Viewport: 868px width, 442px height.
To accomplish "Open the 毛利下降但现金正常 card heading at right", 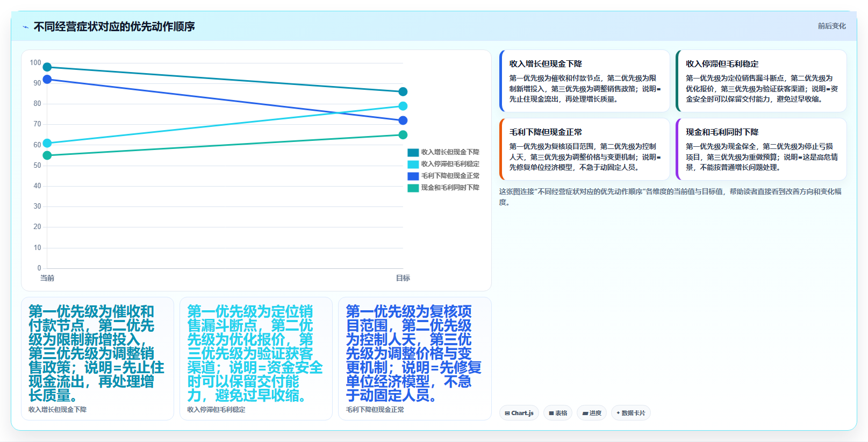I will [x=546, y=132].
